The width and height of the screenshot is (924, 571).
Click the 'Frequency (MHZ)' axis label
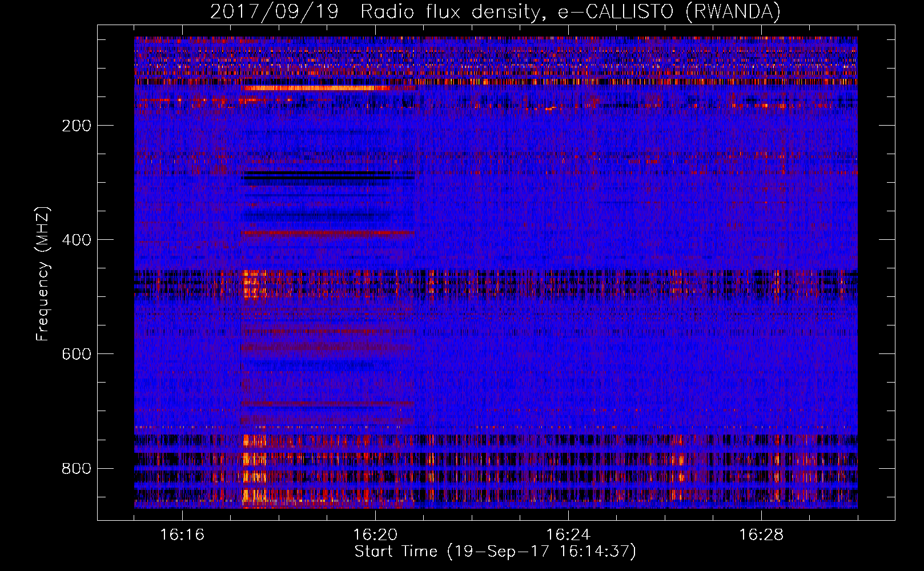[x=43, y=274]
